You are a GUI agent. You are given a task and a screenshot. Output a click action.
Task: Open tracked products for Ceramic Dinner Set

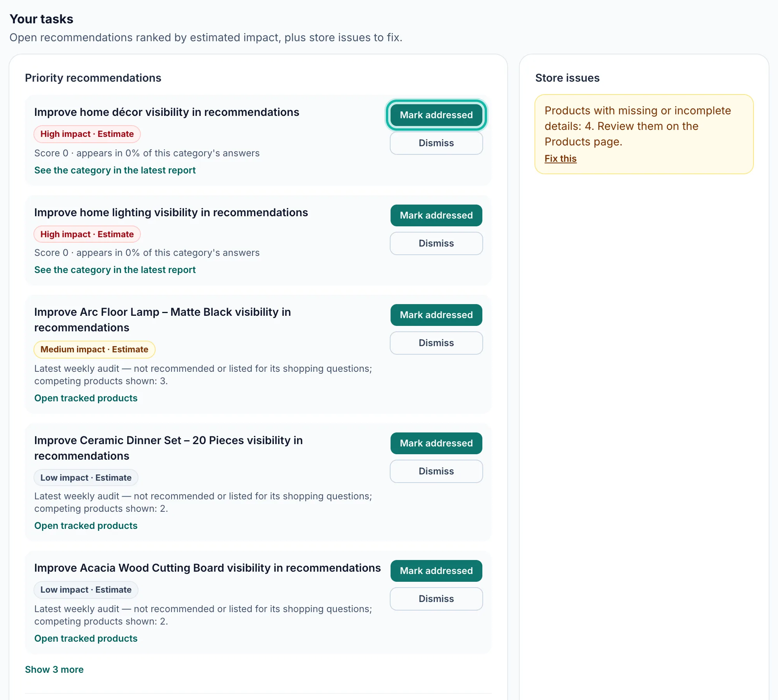click(86, 526)
